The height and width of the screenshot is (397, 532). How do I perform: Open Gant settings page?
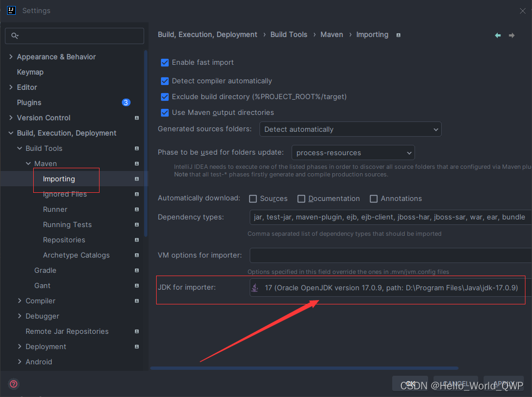(x=42, y=285)
